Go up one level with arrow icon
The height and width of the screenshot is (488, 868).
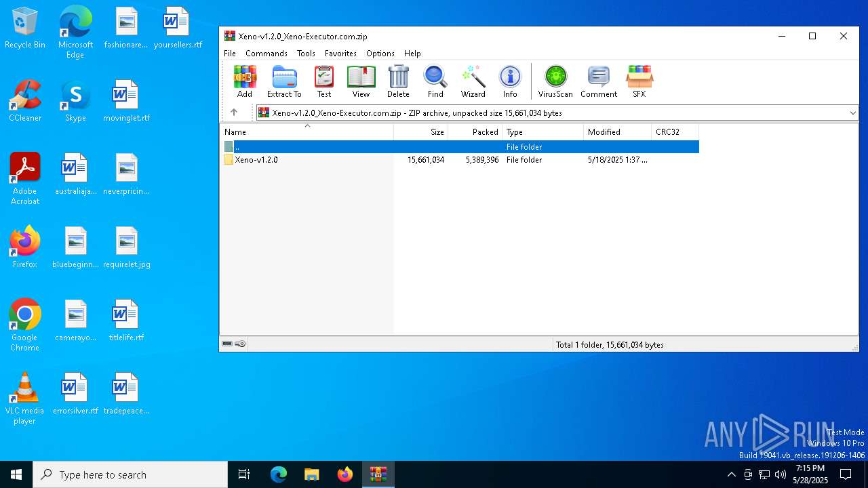(x=234, y=113)
